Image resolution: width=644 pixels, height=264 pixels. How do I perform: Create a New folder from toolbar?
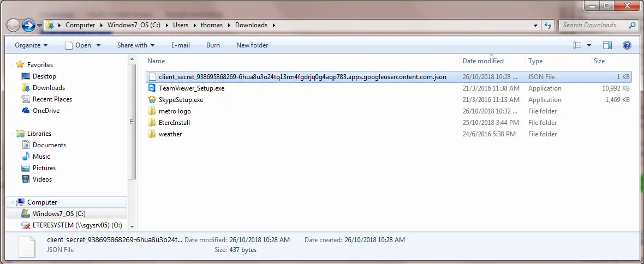tap(252, 45)
